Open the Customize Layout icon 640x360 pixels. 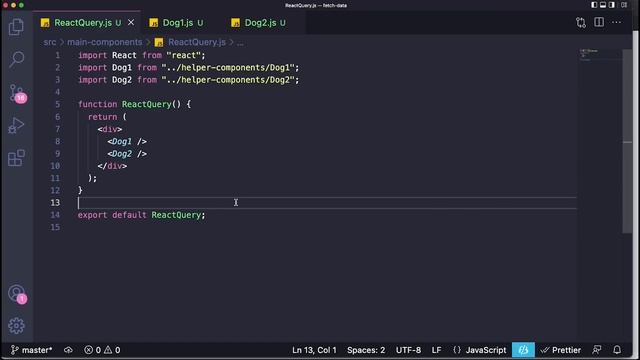point(624,5)
